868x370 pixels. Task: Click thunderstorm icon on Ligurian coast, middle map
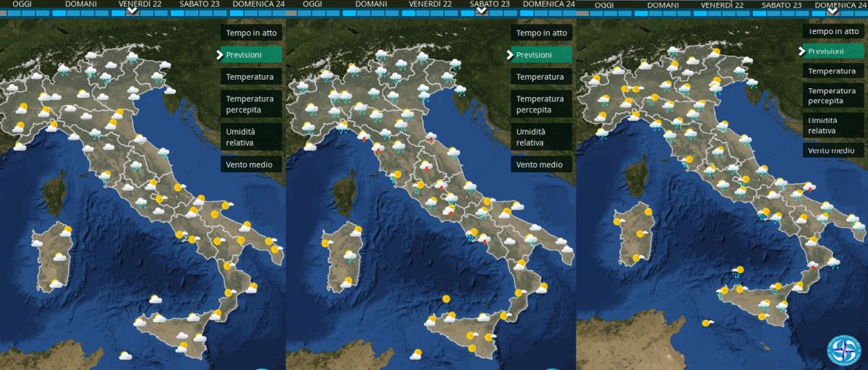(363, 135)
